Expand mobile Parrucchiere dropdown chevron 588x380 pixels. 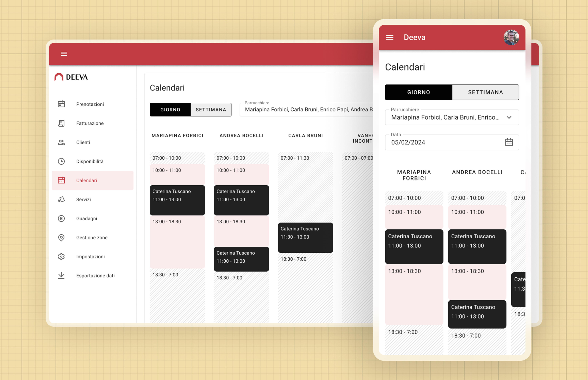click(x=509, y=117)
